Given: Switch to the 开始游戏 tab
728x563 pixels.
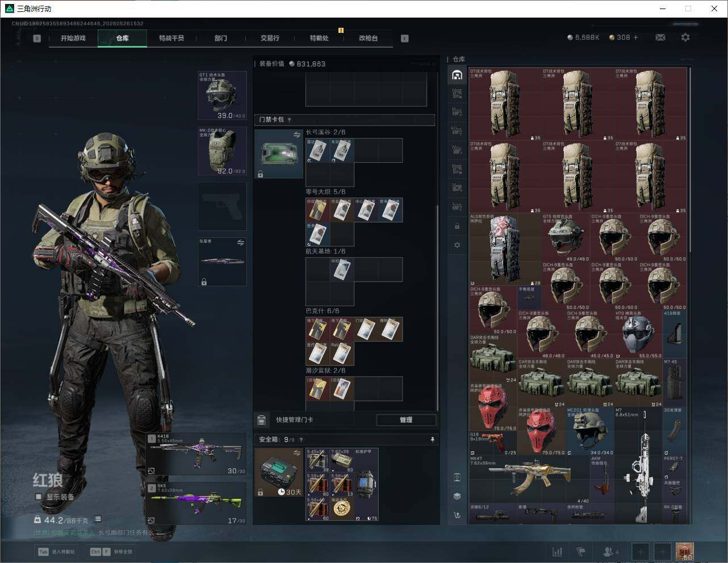Looking at the screenshot, I should [73, 38].
